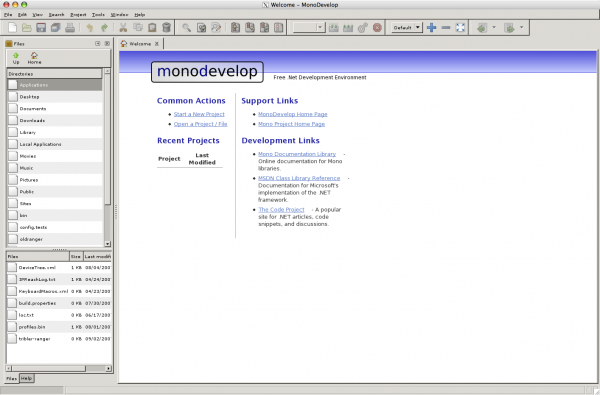
Task: Close the Files panel with its header X
Action: 107,44
